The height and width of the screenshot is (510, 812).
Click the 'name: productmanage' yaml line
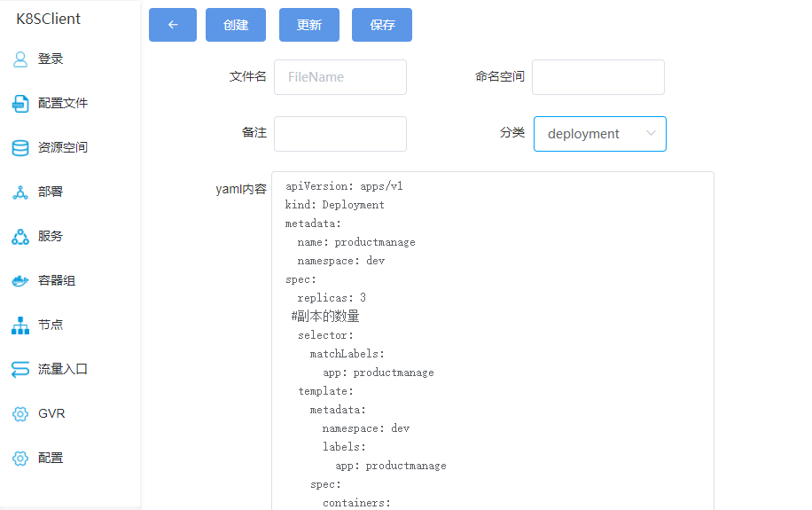356,242
